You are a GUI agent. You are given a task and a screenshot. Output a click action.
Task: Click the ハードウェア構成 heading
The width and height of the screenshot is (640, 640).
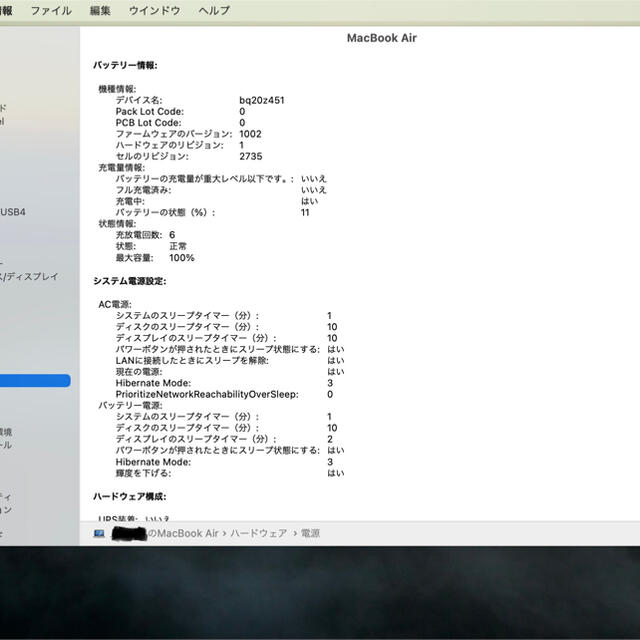(x=130, y=497)
